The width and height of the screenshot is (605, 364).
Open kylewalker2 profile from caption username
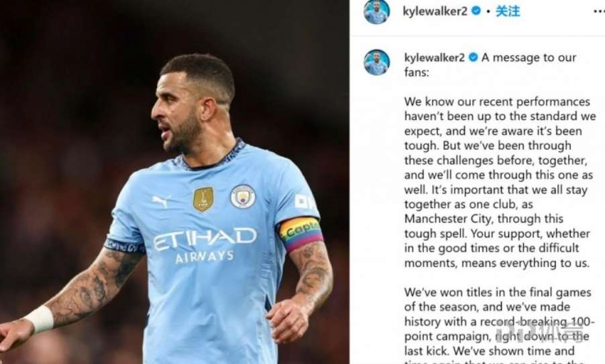point(435,58)
